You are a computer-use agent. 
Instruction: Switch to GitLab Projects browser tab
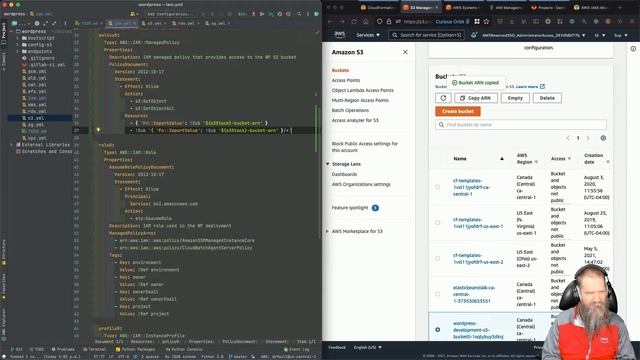(549, 7)
